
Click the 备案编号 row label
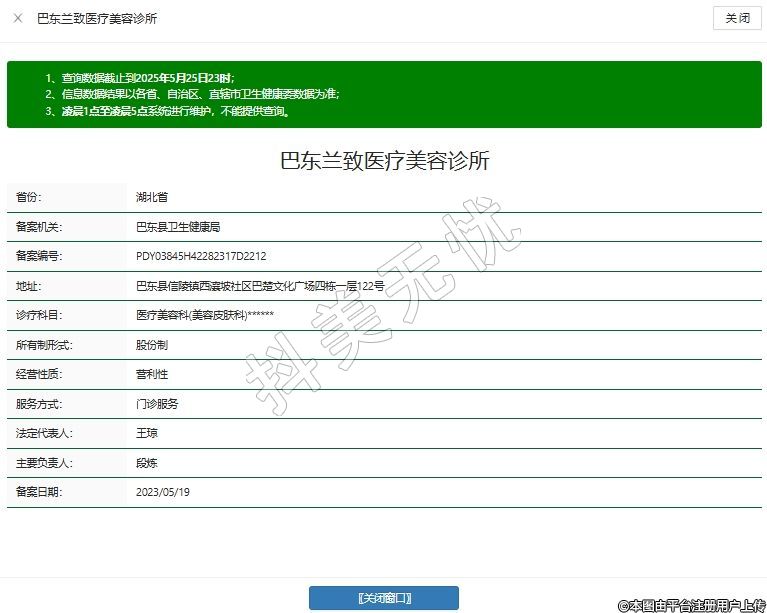pyautogui.click(x=39, y=256)
